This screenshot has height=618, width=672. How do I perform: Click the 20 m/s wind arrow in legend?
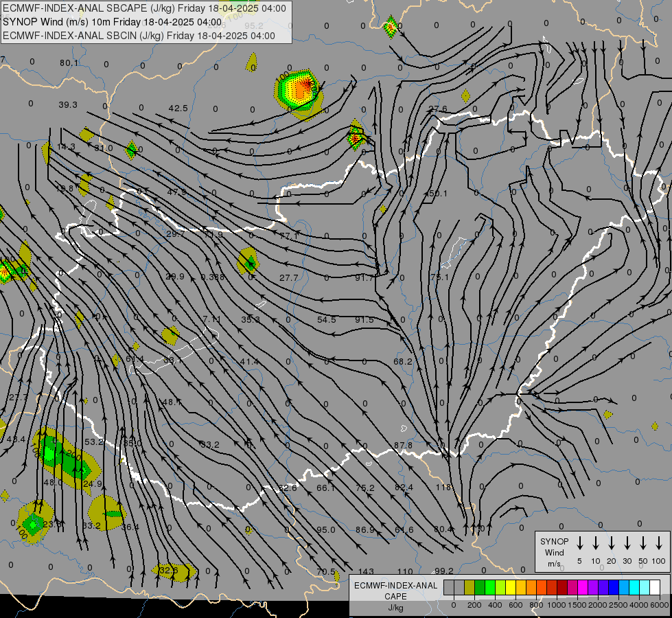tap(611, 542)
